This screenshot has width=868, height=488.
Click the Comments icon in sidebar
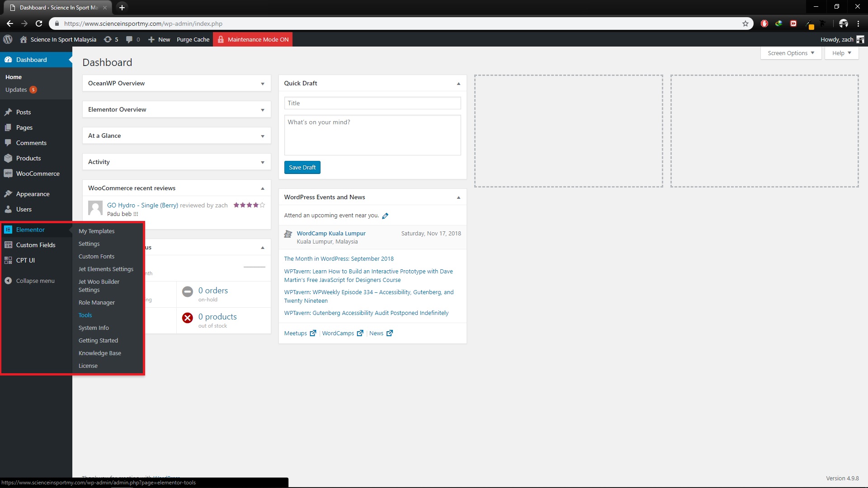click(x=8, y=143)
